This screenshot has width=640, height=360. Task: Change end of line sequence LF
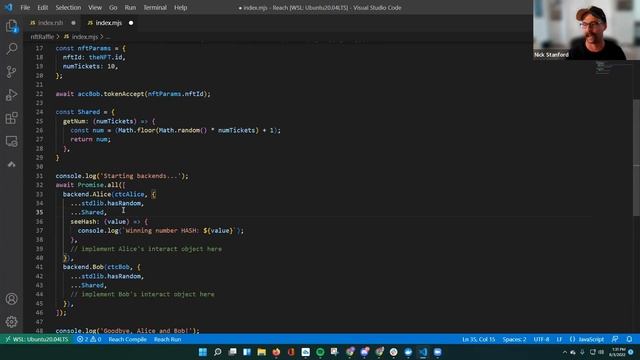click(x=559, y=339)
